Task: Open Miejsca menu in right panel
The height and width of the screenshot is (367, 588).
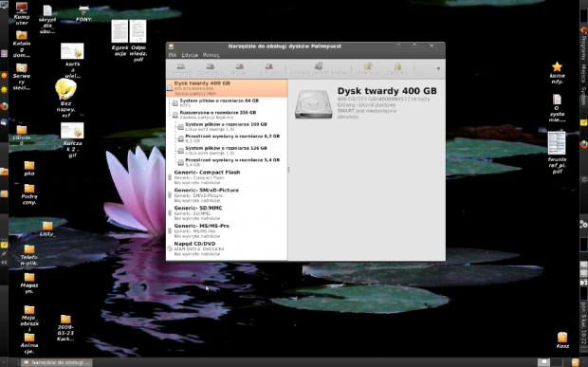Action: pyautogui.click(x=583, y=73)
